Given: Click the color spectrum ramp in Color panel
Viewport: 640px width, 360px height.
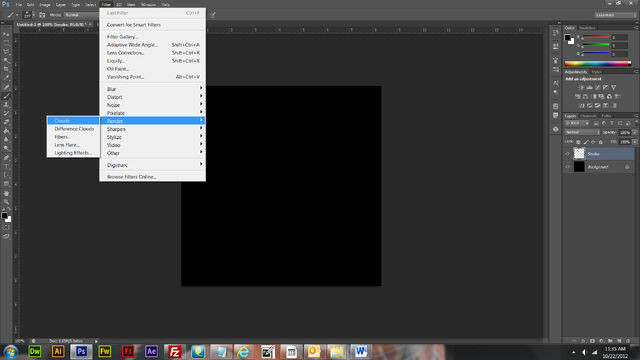Looking at the screenshot, I should pos(598,64).
